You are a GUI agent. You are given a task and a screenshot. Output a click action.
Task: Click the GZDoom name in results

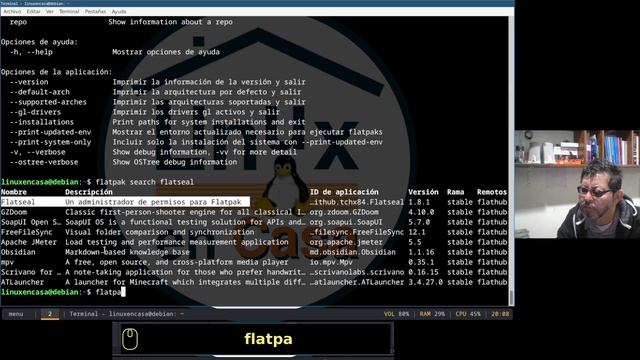[x=14, y=212]
